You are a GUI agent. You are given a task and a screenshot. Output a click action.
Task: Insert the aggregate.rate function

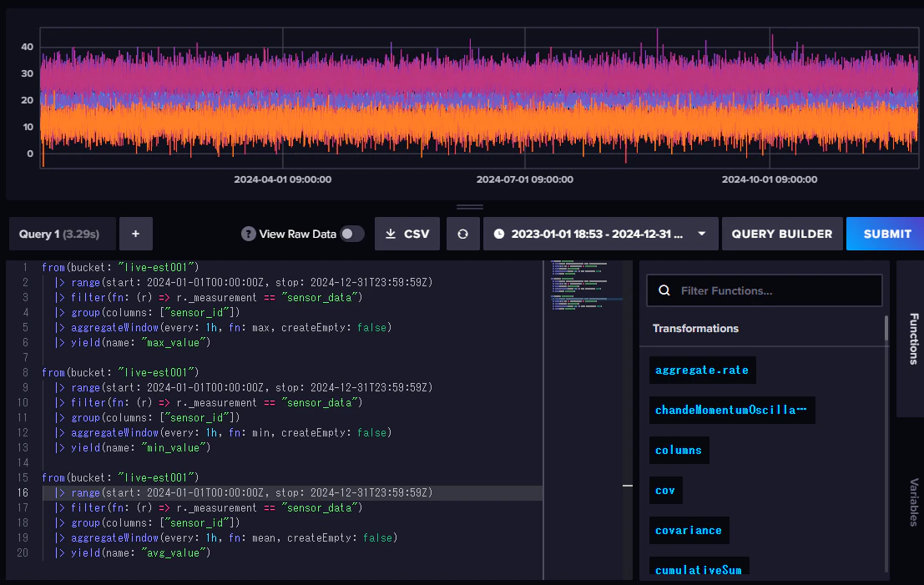[702, 370]
